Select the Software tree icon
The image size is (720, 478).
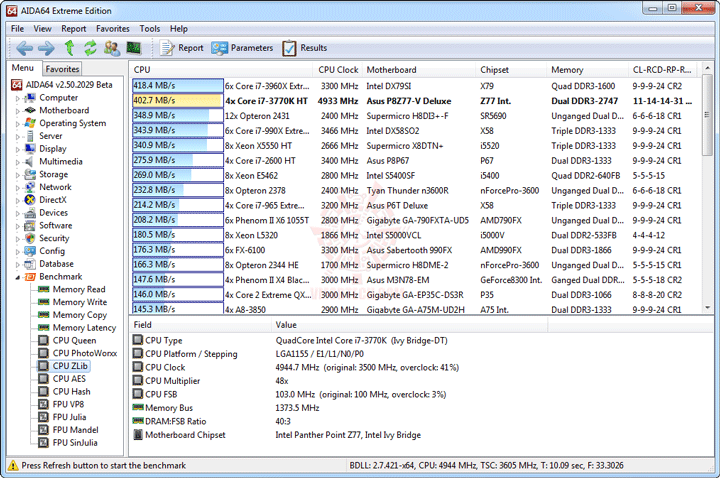click(30, 225)
